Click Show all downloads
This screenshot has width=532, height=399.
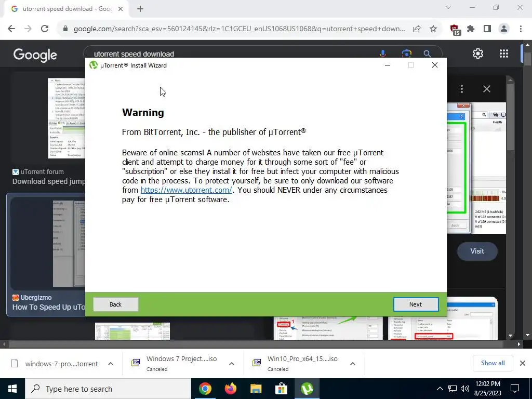coord(493,363)
